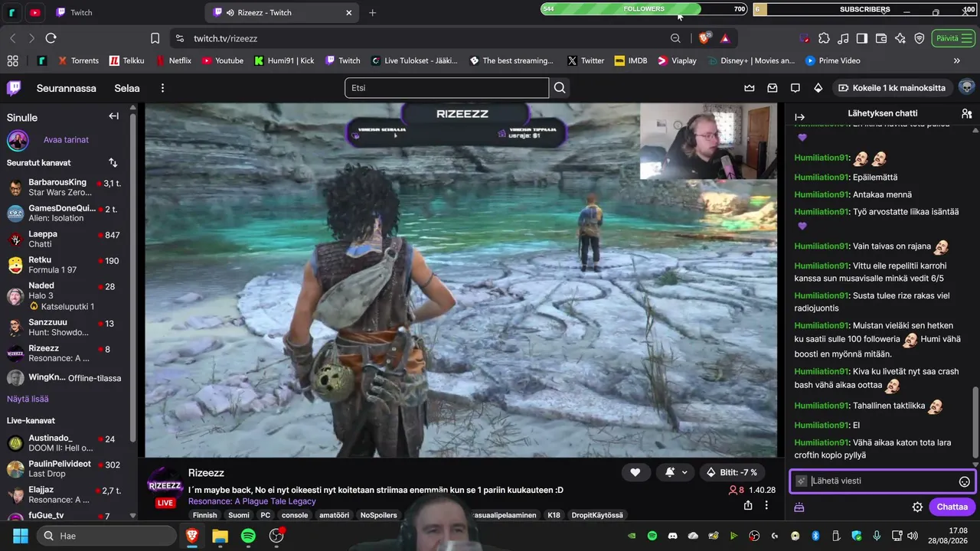
Task: Focus the Lähetä viesti chat input
Action: pos(883,481)
